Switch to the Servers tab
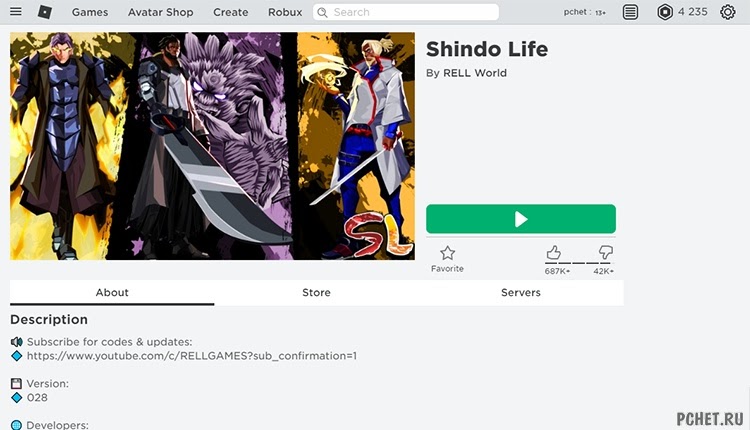The image size is (750, 430). [x=521, y=292]
